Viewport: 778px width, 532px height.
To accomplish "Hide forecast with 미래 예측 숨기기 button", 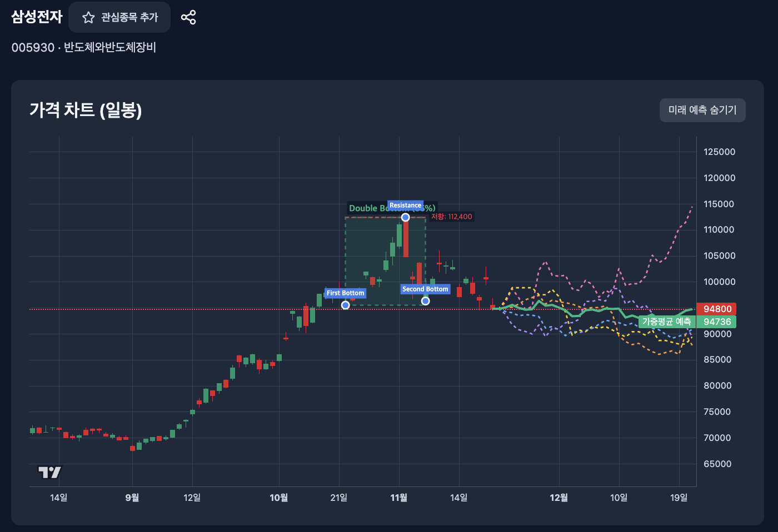I will (x=702, y=110).
